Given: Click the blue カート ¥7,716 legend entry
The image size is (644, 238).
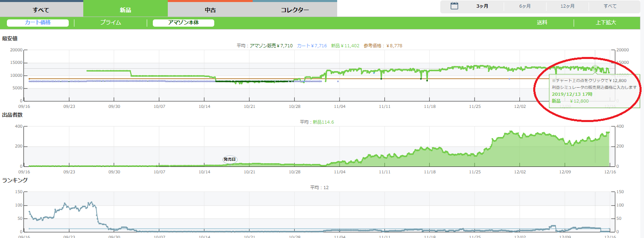Looking at the screenshot, I should pyautogui.click(x=312, y=46).
